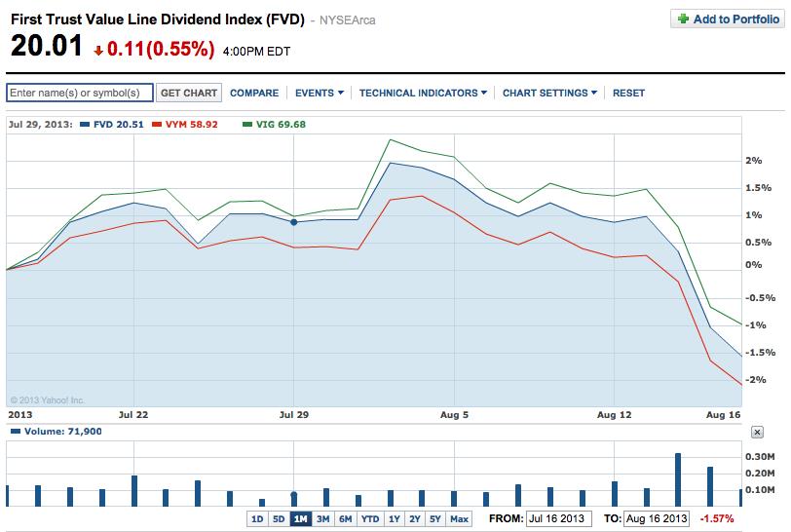Click the -2% y-axis label
The image size is (791, 532).
point(756,380)
